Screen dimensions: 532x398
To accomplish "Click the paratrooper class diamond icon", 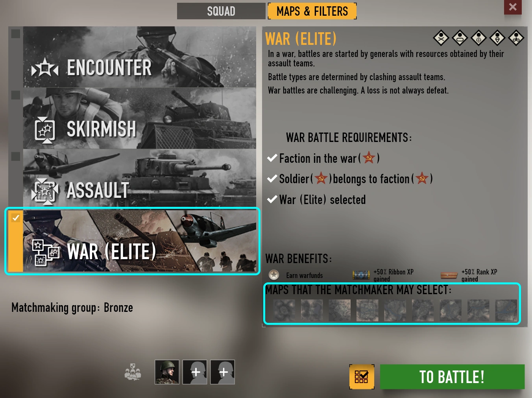I will click(x=497, y=38).
